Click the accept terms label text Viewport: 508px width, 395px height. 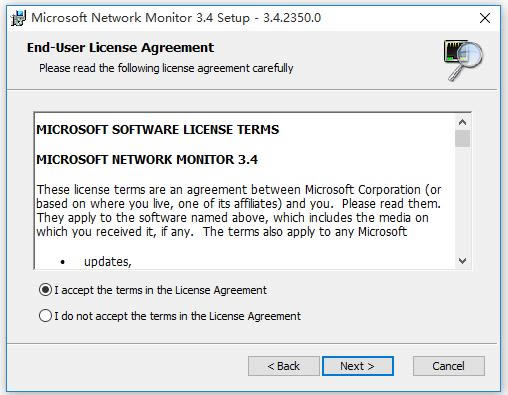[x=160, y=290]
